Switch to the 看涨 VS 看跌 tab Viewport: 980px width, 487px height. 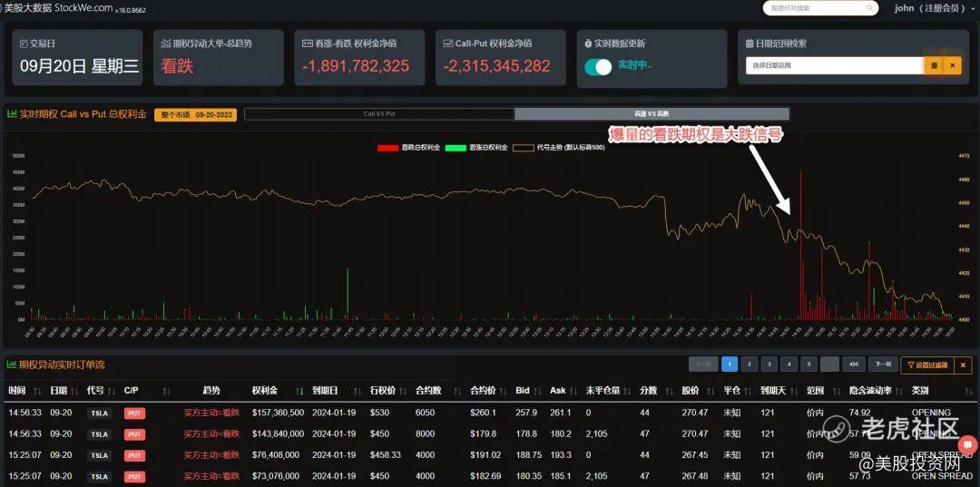(x=652, y=114)
